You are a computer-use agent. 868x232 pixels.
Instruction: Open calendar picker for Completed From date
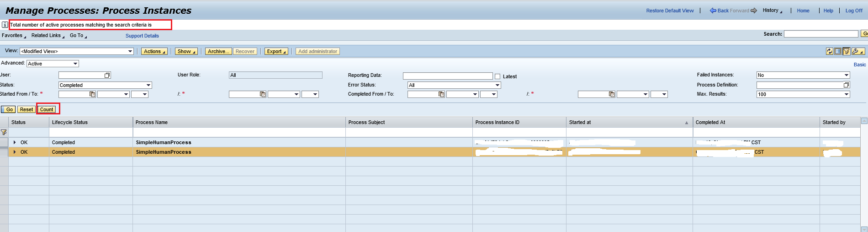pos(441,94)
